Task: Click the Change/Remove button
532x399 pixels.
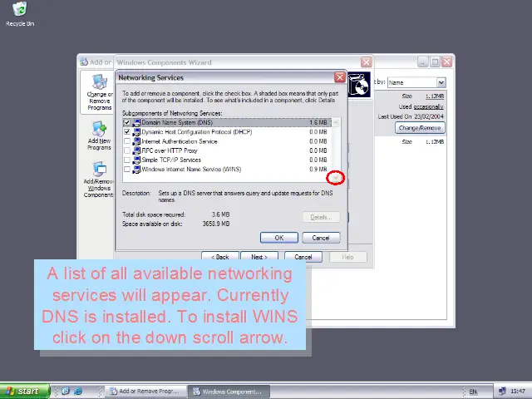Action: point(420,128)
